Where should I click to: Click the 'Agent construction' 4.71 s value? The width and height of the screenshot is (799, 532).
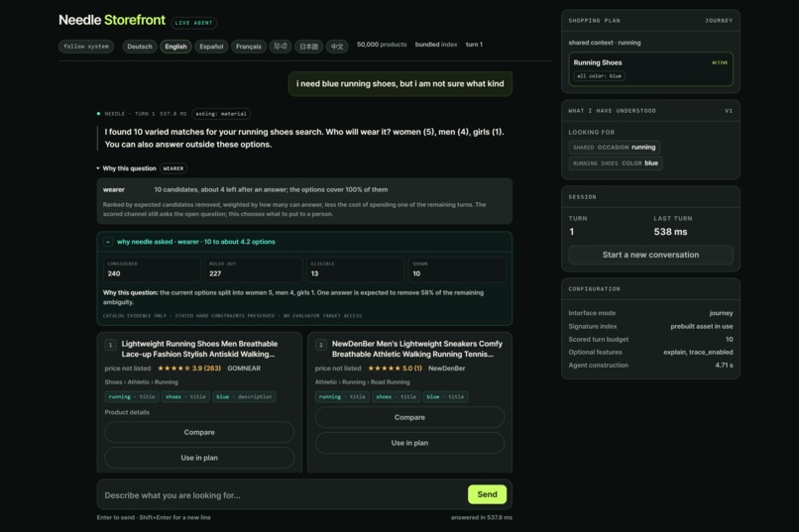coord(724,366)
